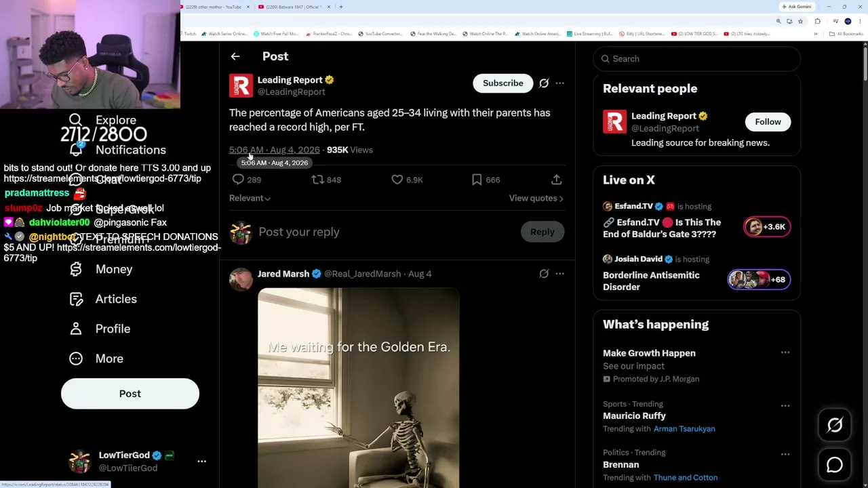Open the messages floating button

click(x=835, y=464)
